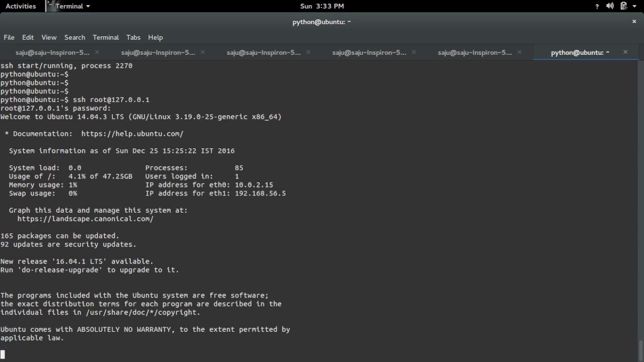Click the battery status icon
The width and height of the screenshot is (644, 362).
tap(623, 6)
